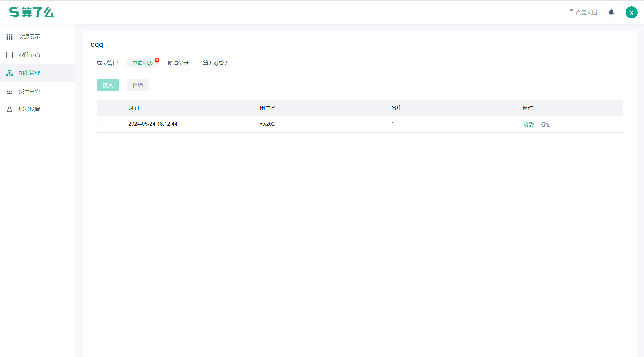Click the 账号设置 person icon
Screen dimensions: 644x357
[x=9, y=109]
